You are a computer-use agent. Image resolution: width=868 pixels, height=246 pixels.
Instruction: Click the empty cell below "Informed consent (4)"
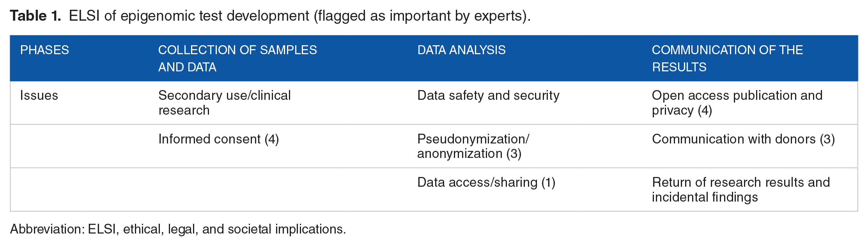pos(273,190)
